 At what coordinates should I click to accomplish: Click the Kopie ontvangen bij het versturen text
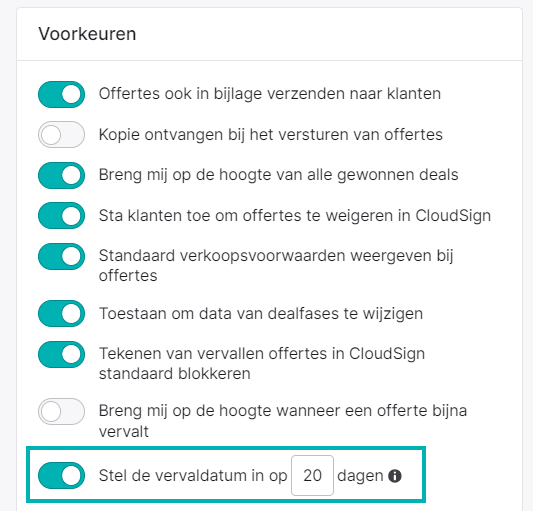click(x=271, y=135)
